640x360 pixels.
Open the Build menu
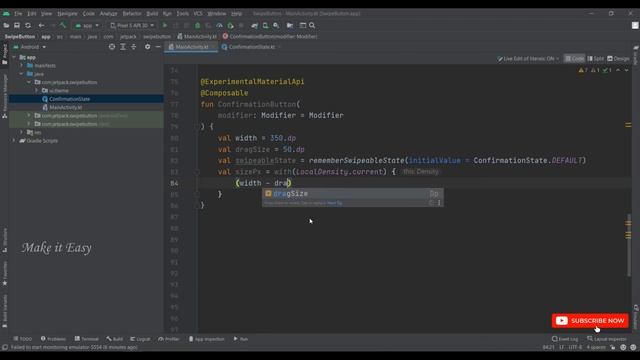[152, 13]
